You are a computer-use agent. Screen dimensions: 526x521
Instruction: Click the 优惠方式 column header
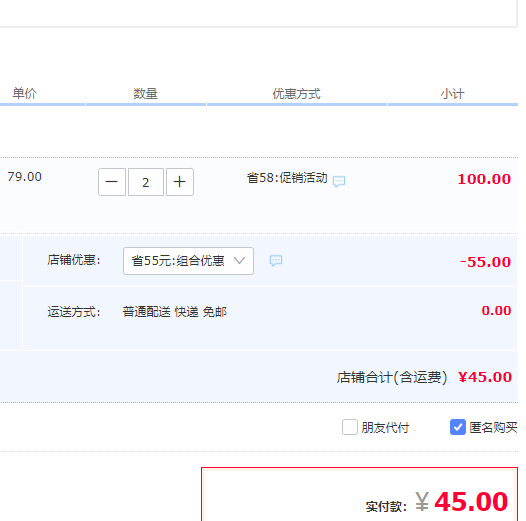tap(297, 94)
